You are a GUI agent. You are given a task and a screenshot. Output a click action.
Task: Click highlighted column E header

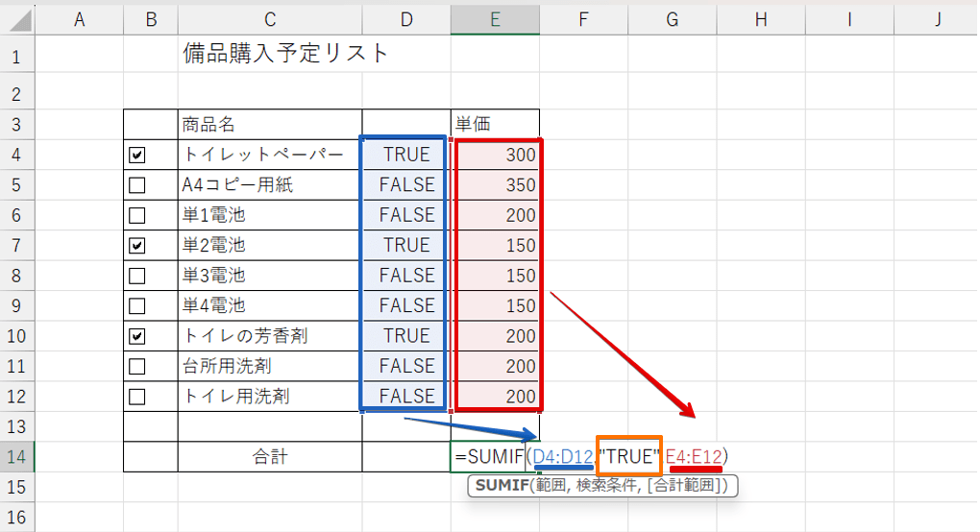[x=495, y=20]
